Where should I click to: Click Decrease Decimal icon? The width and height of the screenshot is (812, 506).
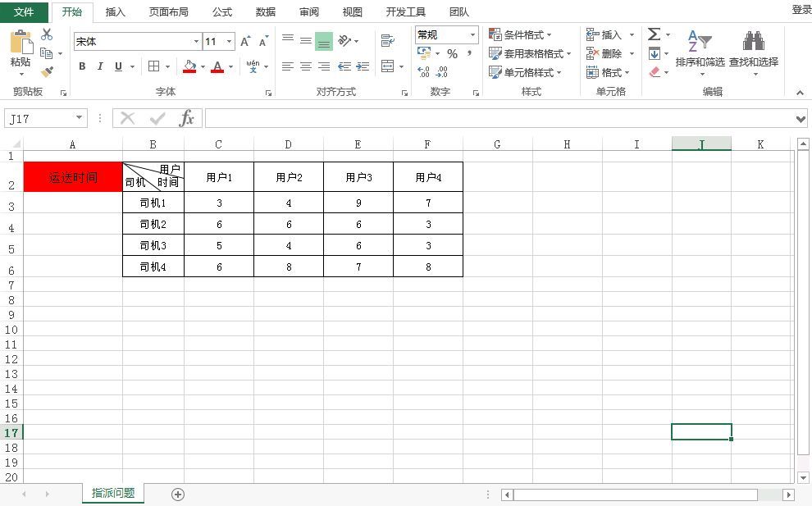pyautogui.click(x=442, y=71)
